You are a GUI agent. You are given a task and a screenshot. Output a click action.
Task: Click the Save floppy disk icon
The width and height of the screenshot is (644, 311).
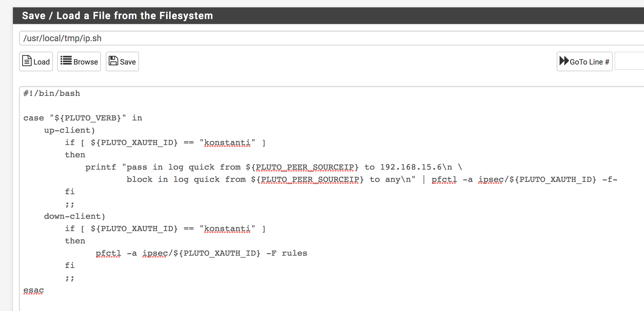113,61
